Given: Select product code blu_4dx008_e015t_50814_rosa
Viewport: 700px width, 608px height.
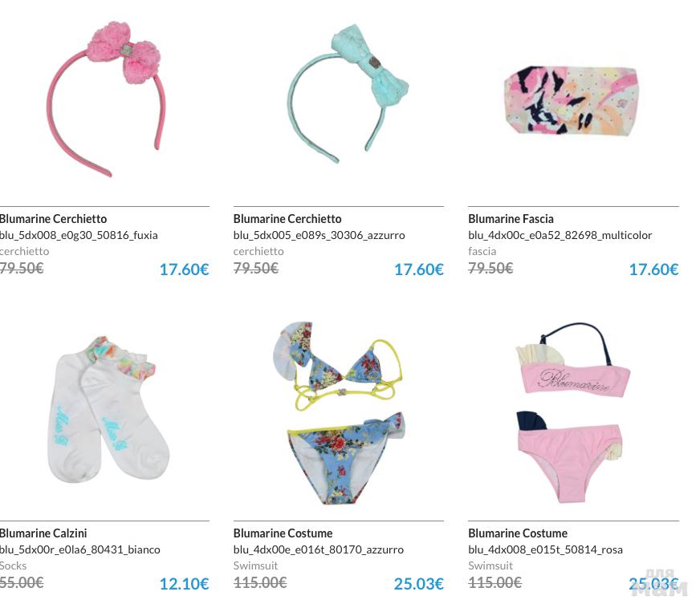Looking at the screenshot, I should [545, 549].
